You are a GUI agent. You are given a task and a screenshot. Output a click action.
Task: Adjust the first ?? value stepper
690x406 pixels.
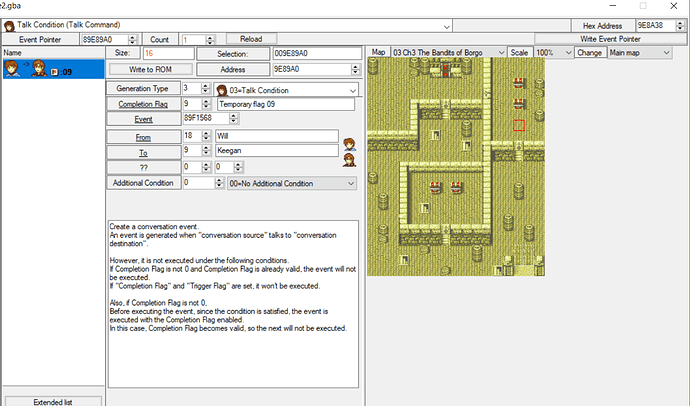coord(206,167)
